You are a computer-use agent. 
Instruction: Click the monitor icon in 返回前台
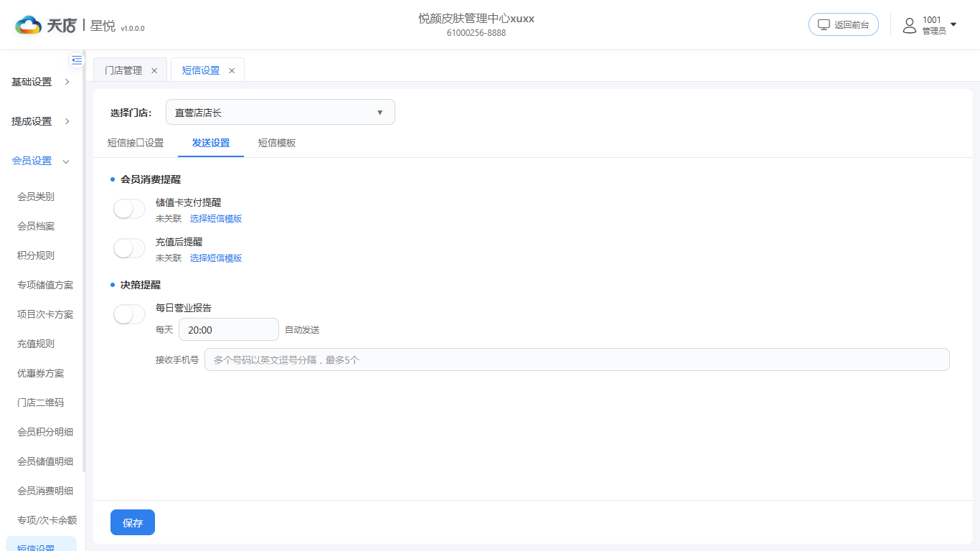pyautogui.click(x=824, y=24)
